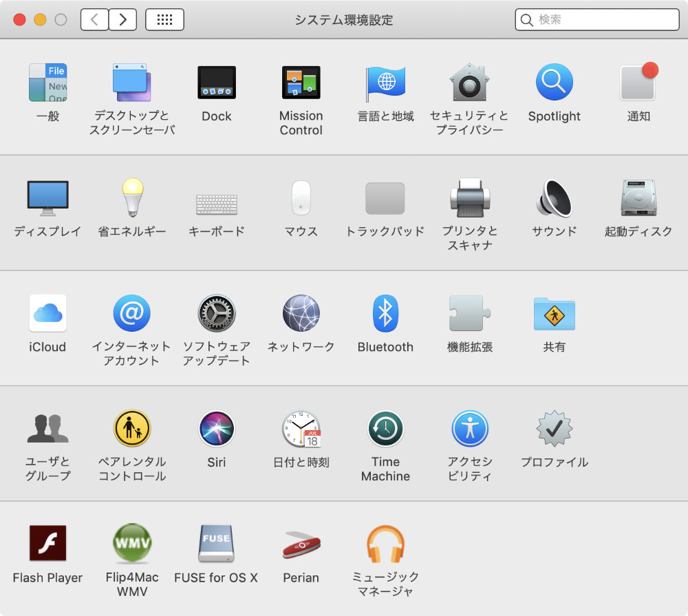The height and width of the screenshot is (616, 688).
Task: Open ミュージックマネージャ preference pane
Action: (386, 544)
